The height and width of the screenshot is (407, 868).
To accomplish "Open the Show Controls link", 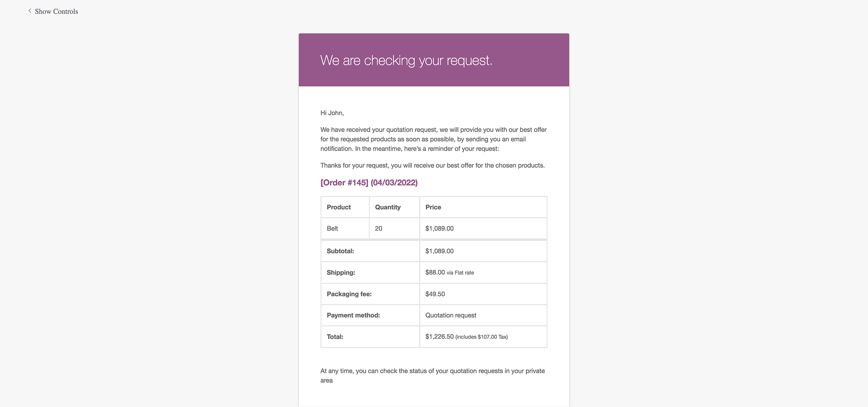I will (56, 11).
